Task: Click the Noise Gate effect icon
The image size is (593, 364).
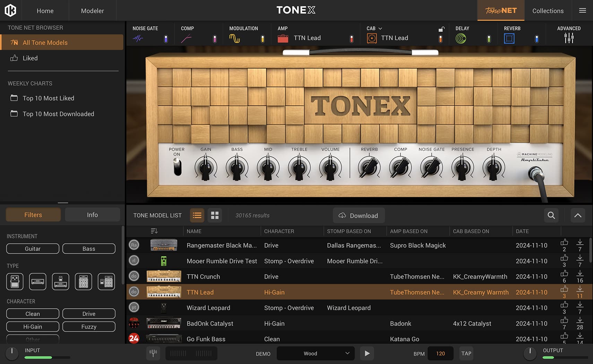Action: coord(138,38)
